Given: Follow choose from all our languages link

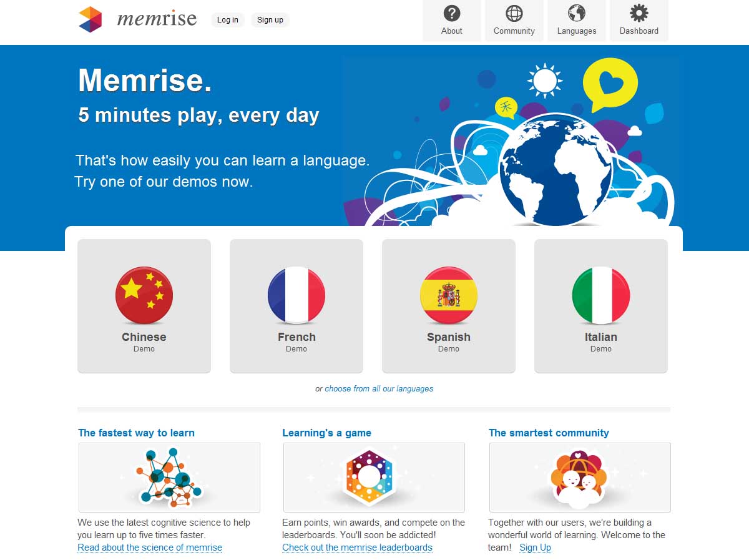Looking at the screenshot, I should click(x=379, y=388).
